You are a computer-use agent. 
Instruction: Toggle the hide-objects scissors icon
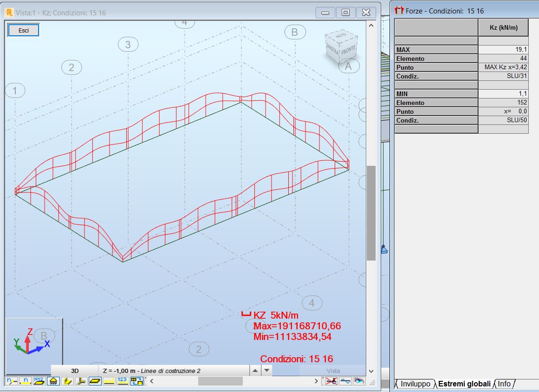[331, 381]
